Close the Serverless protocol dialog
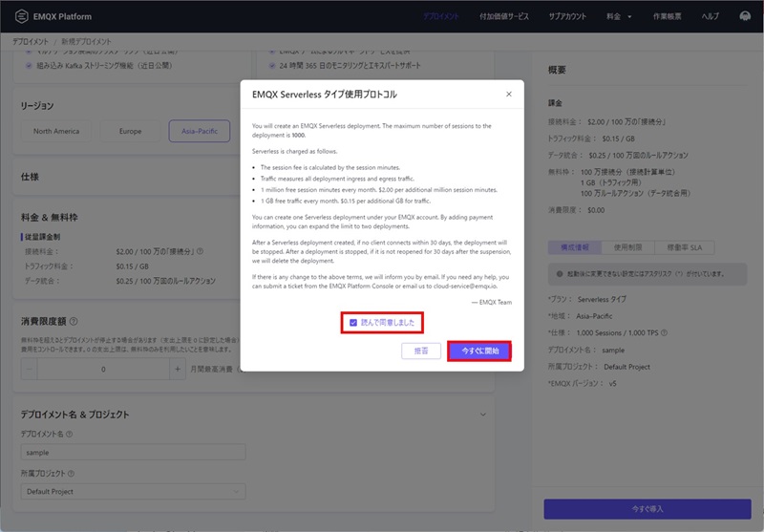This screenshot has width=764, height=532. tap(509, 94)
